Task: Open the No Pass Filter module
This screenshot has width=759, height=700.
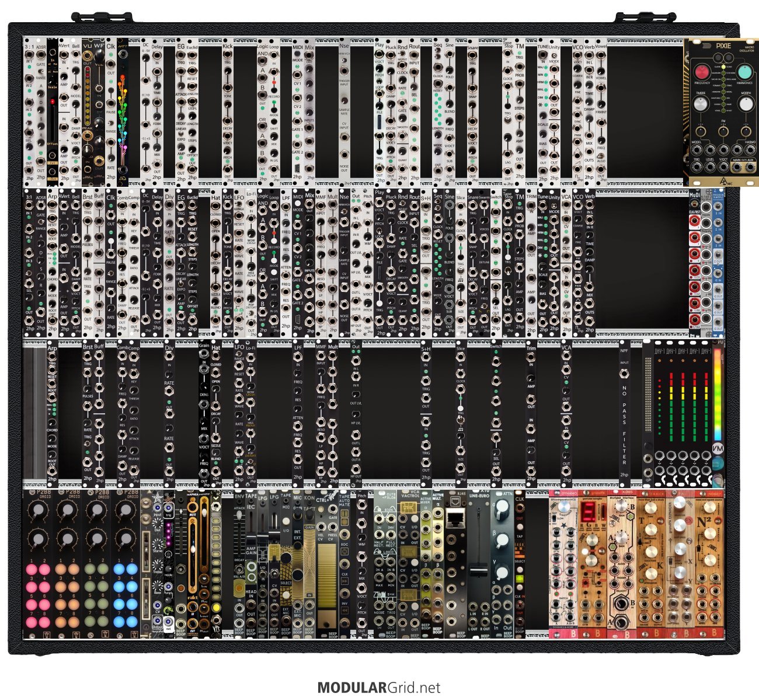Action: pos(625,415)
